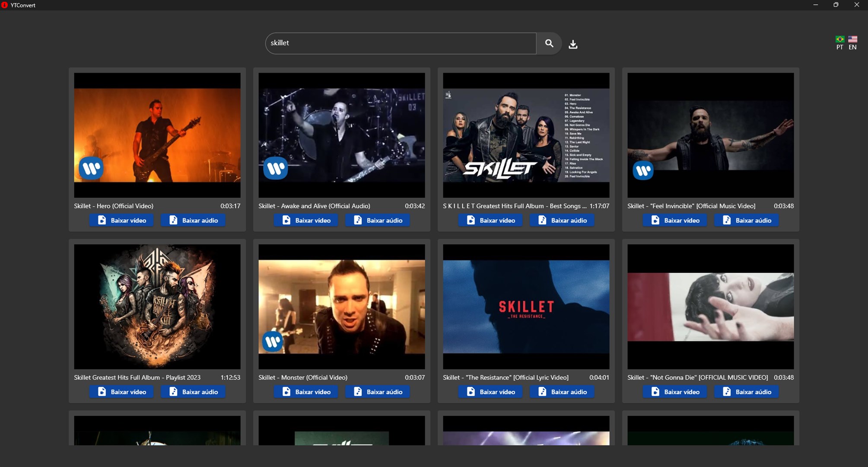The width and height of the screenshot is (868, 467).
Task: Focus the search field containing 'skillet'
Action: pos(401,43)
